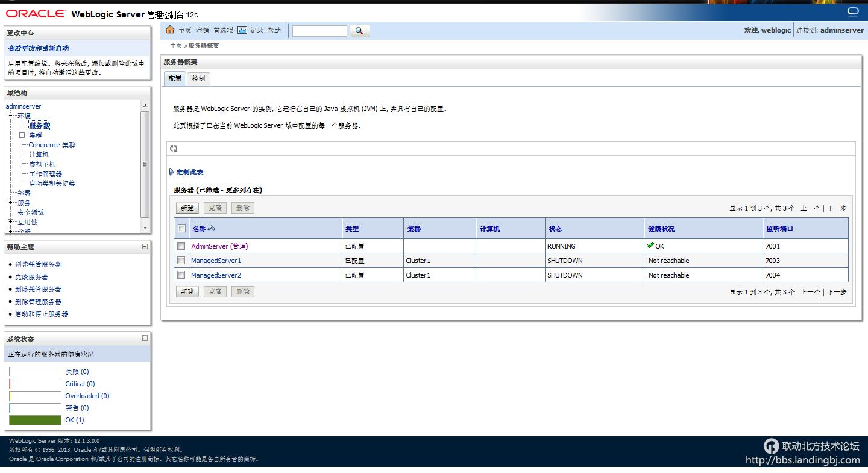Check the AdminServer row checkbox
Screen dimensions: 868x473
181,246
